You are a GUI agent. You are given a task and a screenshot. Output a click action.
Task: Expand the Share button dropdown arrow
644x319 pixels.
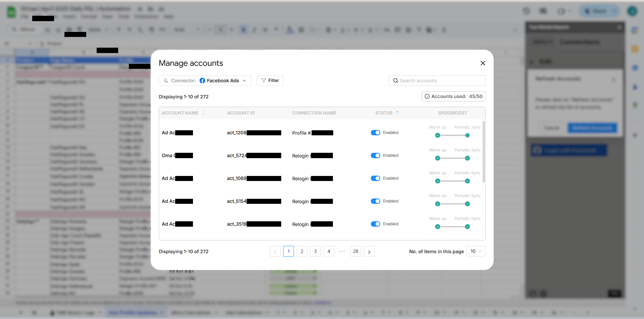click(x=614, y=11)
